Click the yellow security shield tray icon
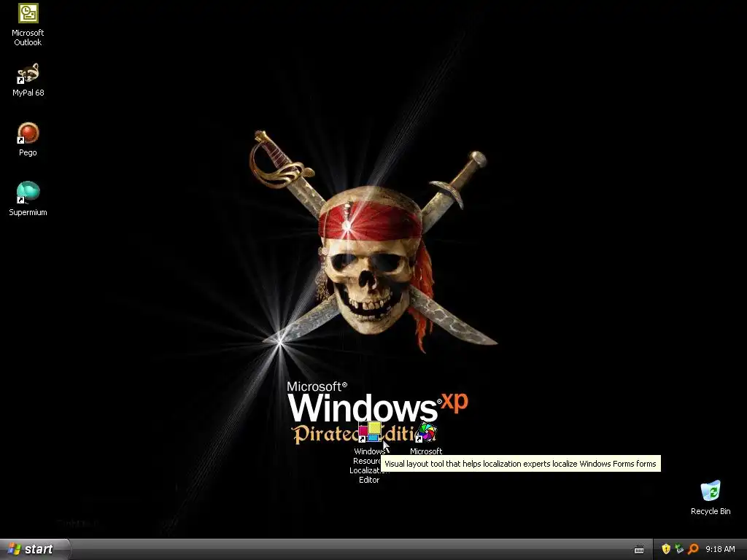This screenshot has width=747, height=560. click(666, 549)
